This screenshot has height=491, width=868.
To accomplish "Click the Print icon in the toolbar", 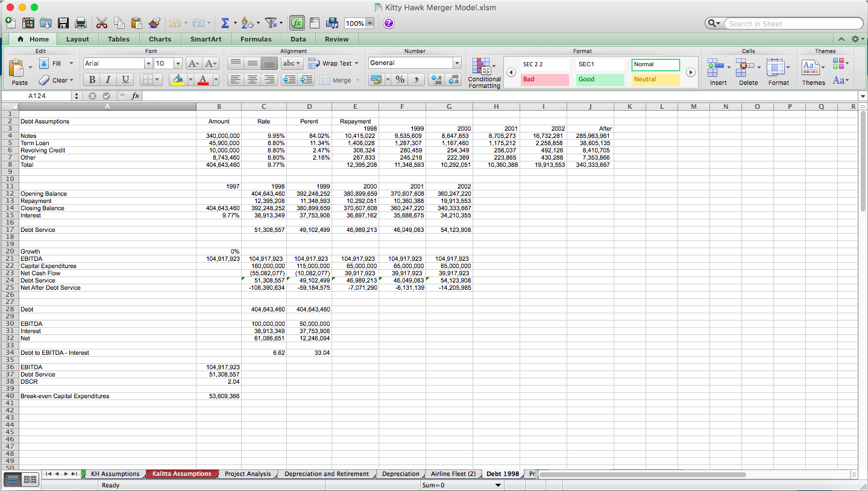I will pyautogui.click(x=80, y=22).
